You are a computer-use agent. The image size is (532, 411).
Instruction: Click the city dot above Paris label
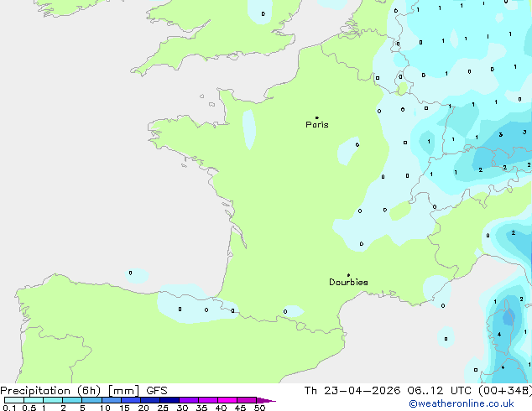pyautogui.click(x=317, y=117)
